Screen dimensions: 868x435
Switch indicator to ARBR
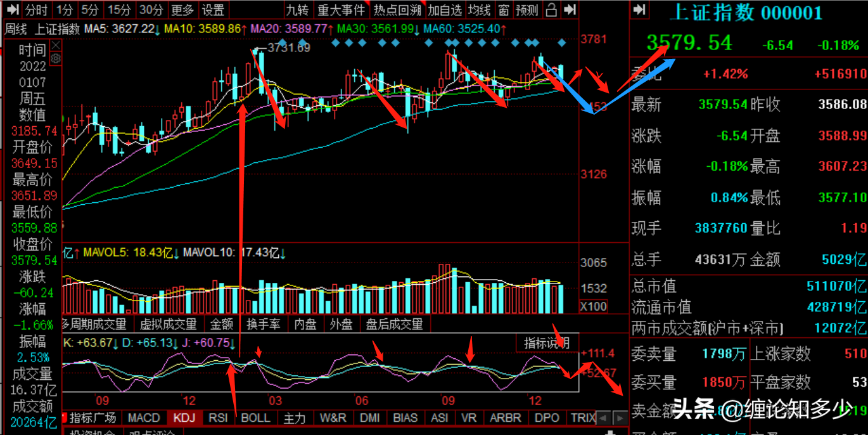click(x=506, y=418)
